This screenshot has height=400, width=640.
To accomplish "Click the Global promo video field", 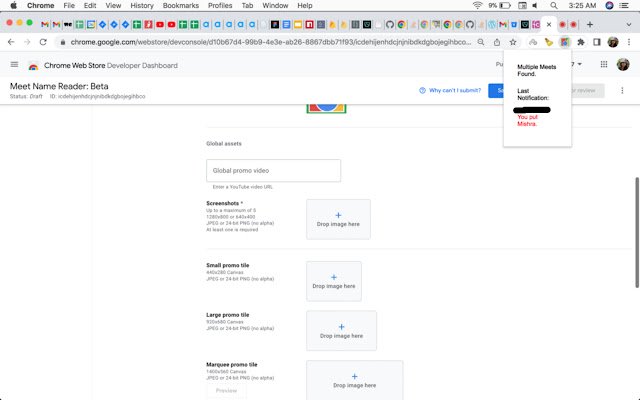I will tap(273, 171).
